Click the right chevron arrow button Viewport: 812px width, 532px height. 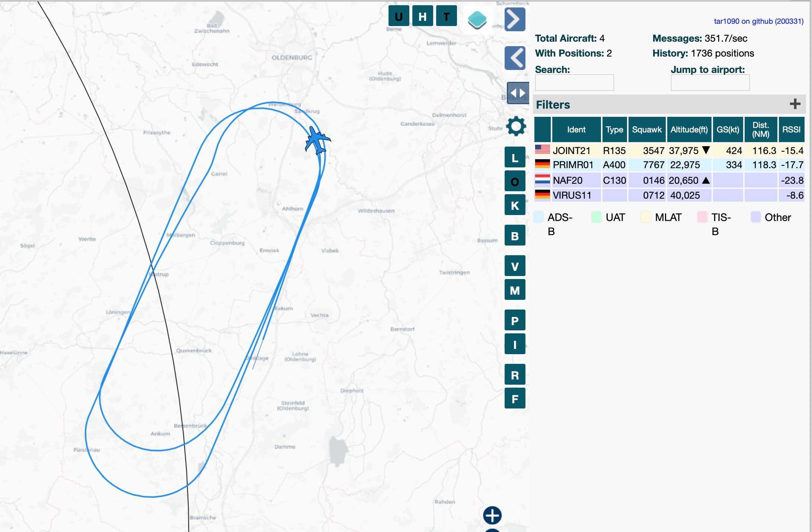tap(515, 19)
